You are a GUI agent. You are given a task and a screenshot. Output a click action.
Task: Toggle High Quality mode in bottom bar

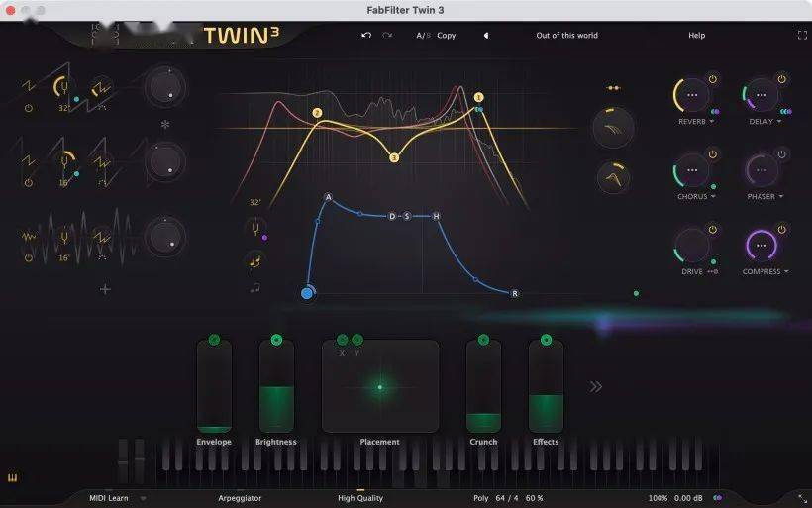pos(360,498)
